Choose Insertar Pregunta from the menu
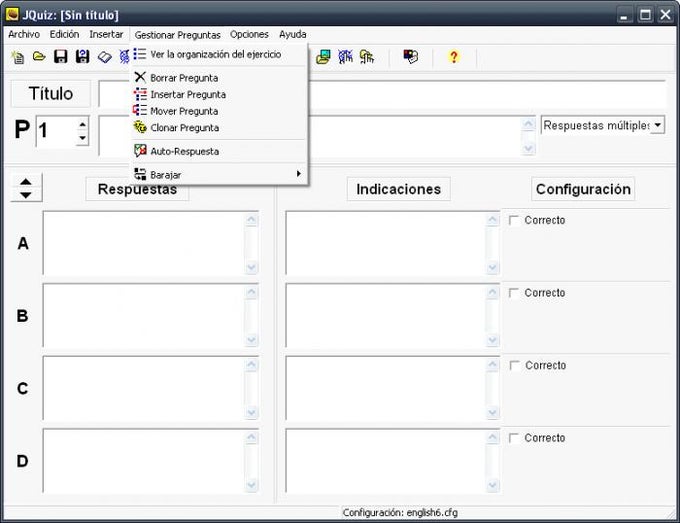 pos(219,94)
